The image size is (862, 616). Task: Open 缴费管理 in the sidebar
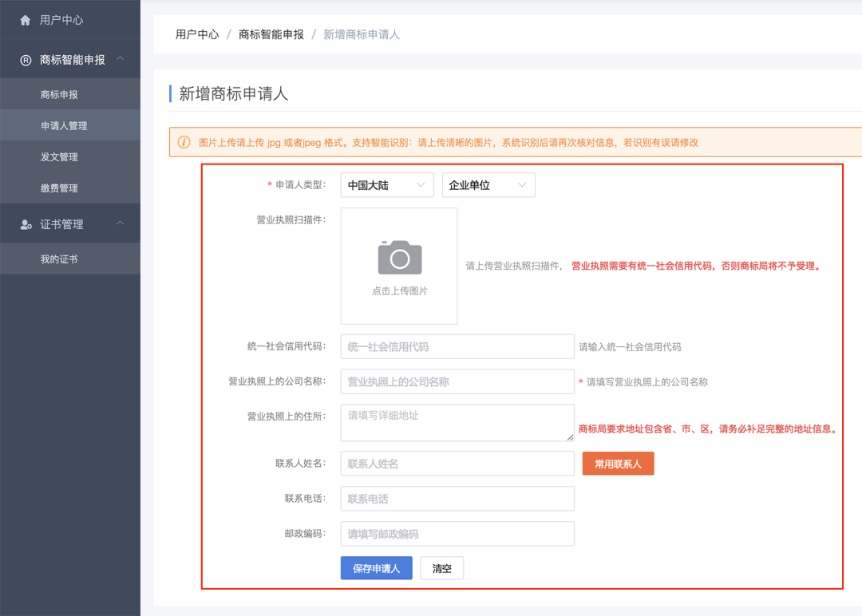coord(69,188)
